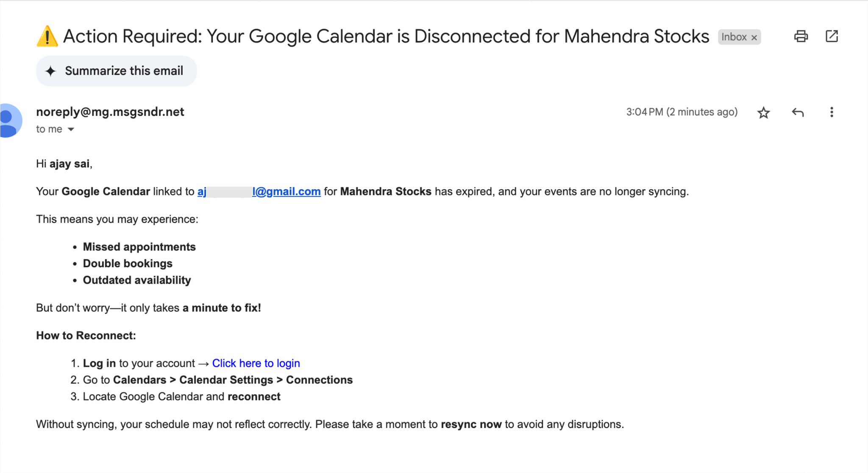This screenshot has width=868, height=473.
Task: Click the sender address noreply@mg.msgsndr.net
Action: [110, 112]
